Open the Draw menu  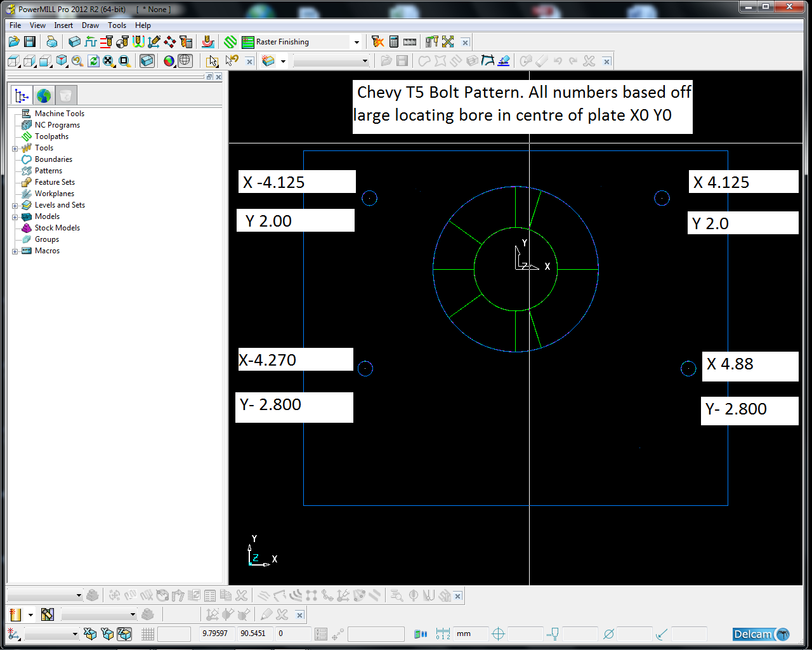90,25
